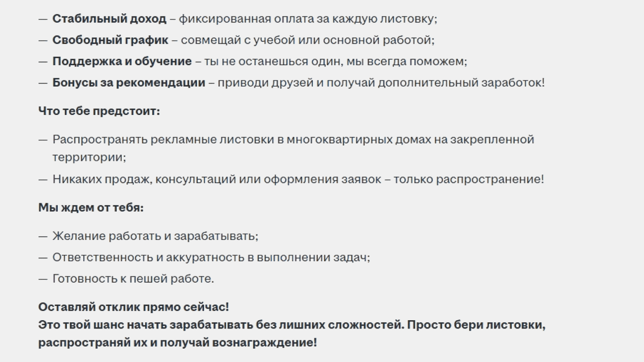Click the phrase "приводи друзей и получай дополнительный заработок"
Viewport: 644px width, 362px height.
pos(381,83)
